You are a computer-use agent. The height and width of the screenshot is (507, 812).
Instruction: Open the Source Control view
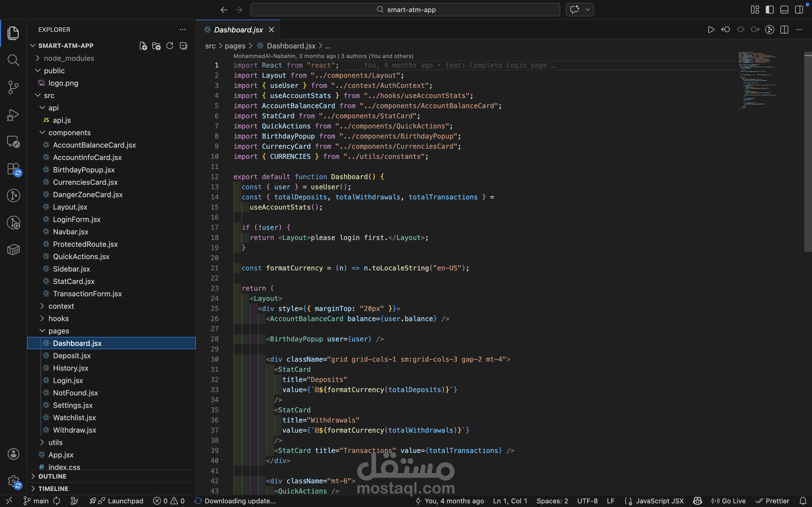point(13,88)
